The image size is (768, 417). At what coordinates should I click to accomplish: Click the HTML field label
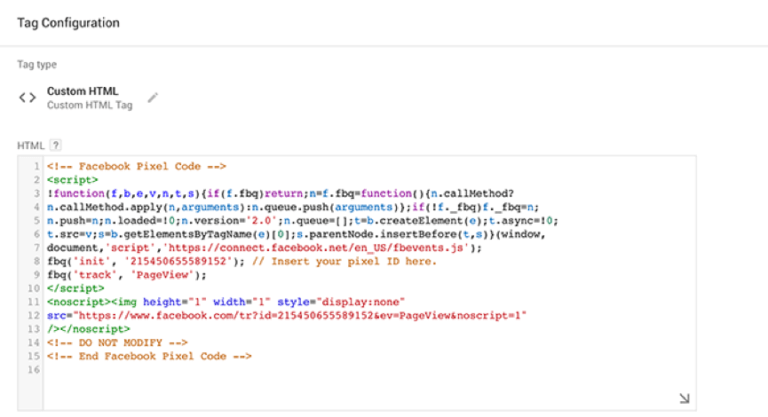31,146
